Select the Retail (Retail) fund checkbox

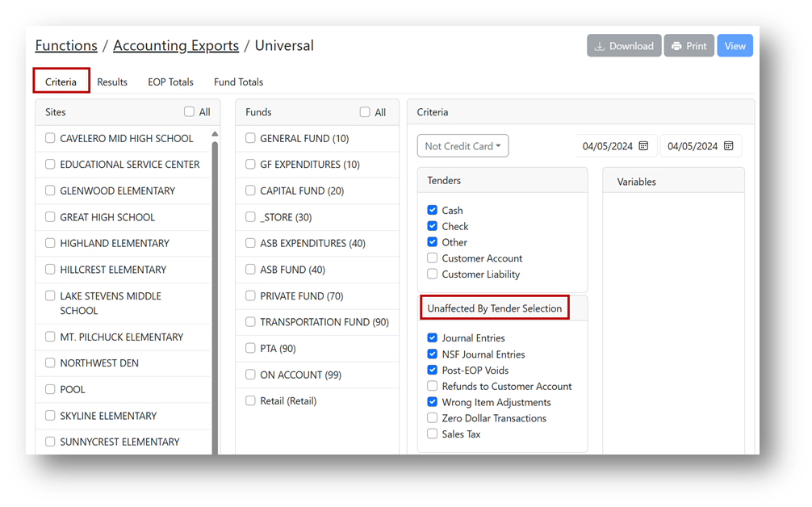pyautogui.click(x=251, y=400)
